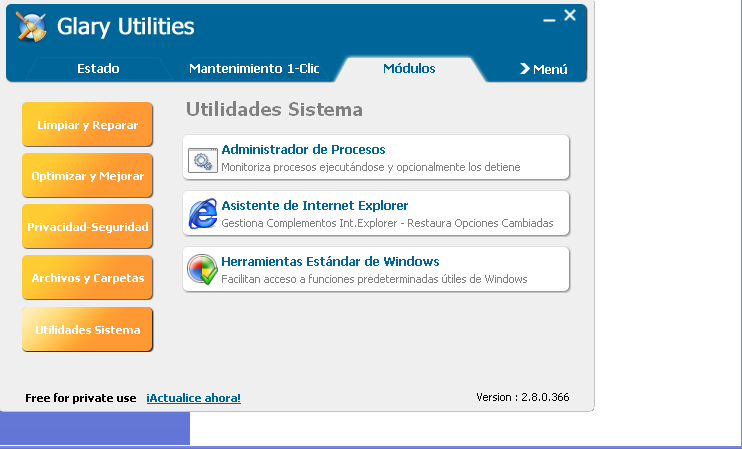Screen dimensions: 742x449
Task: Click the 'Free for private use' label
Action: (x=81, y=398)
